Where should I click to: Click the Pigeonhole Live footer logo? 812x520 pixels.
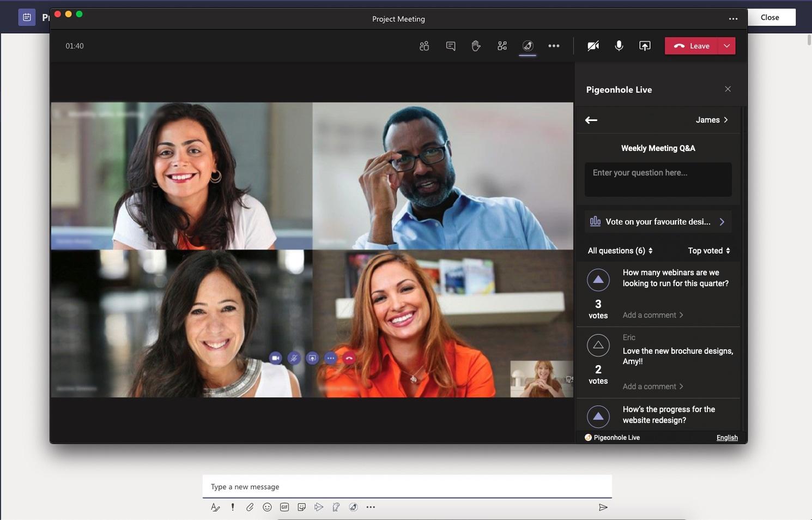[x=612, y=438]
